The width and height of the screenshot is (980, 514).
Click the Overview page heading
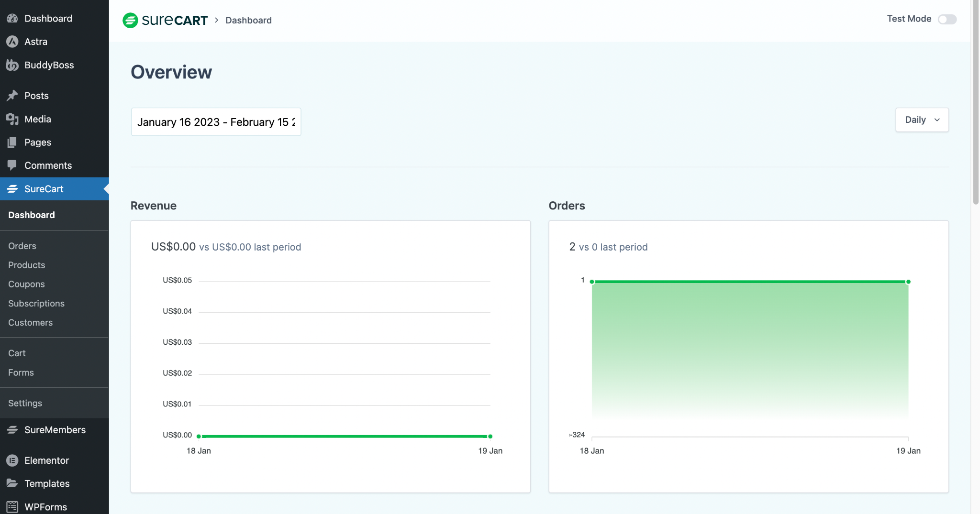click(x=171, y=72)
